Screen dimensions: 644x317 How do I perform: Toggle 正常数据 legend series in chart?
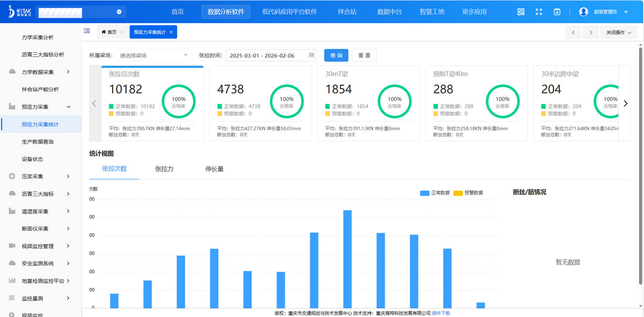pos(435,193)
